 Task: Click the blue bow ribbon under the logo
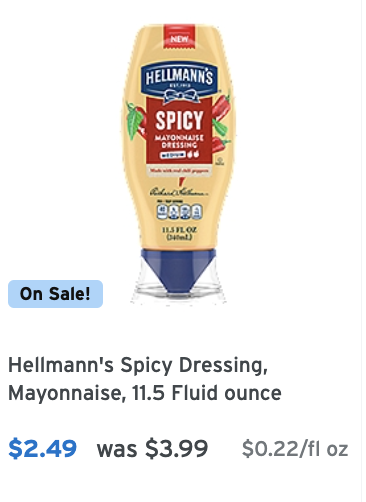tap(181, 95)
